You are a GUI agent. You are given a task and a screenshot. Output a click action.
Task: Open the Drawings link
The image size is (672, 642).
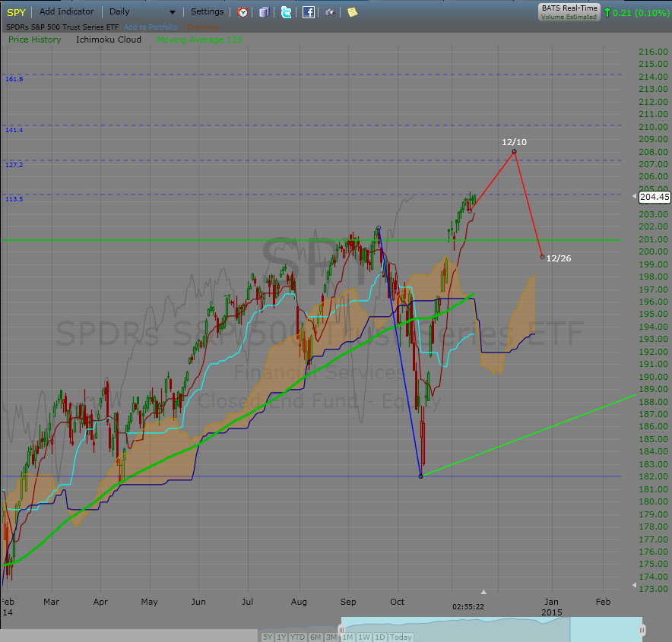tap(203, 27)
